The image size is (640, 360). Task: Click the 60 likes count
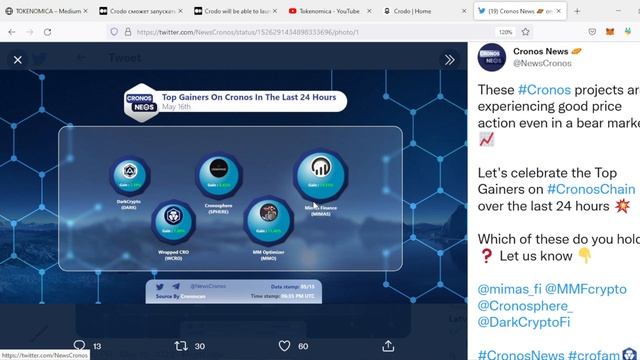point(303,346)
